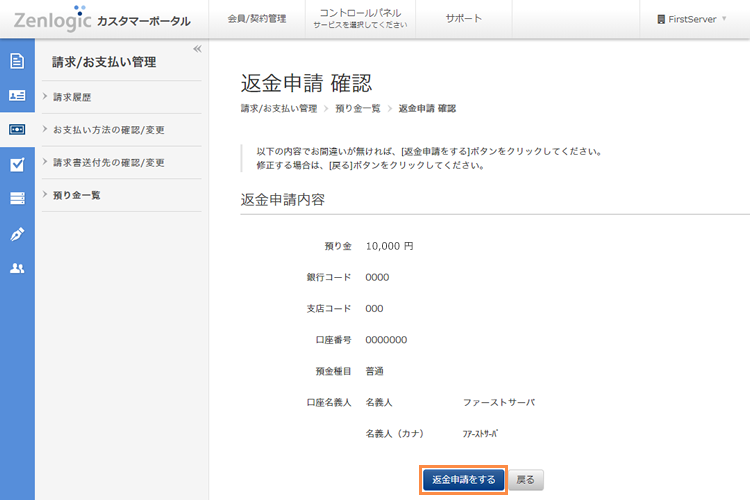Click the checkbox icon in the sidebar
Image resolution: width=750 pixels, height=500 pixels.
[x=17, y=165]
